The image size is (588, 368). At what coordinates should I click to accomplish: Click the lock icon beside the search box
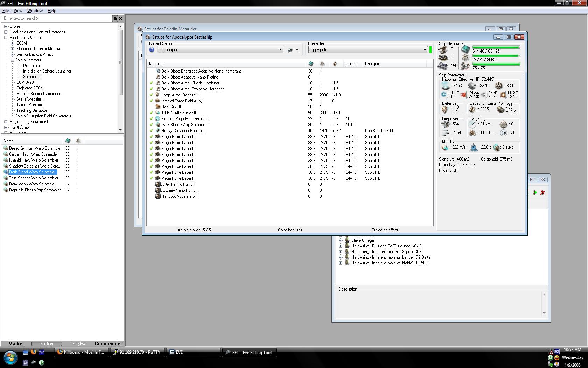[x=115, y=19]
